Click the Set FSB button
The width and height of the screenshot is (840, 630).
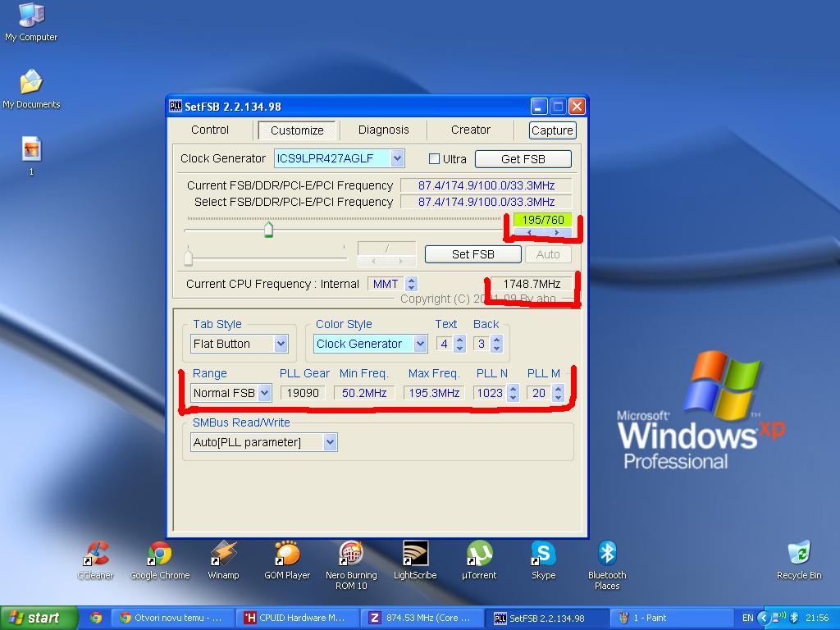pyautogui.click(x=473, y=254)
